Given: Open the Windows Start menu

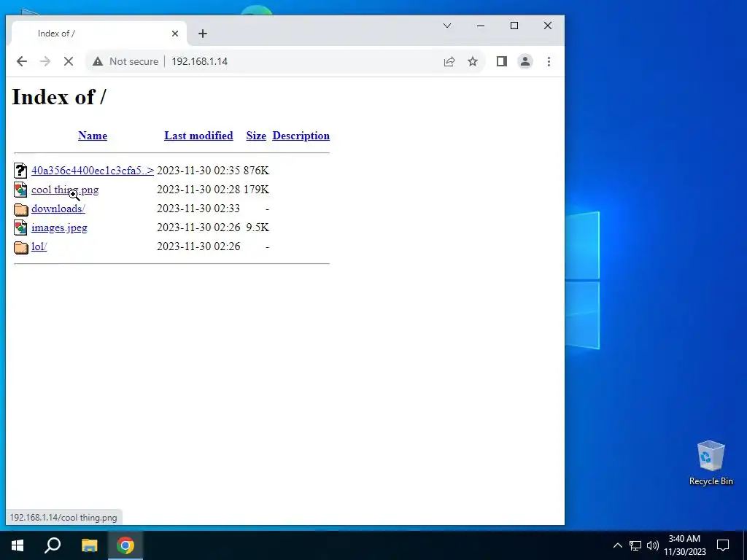Looking at the screenshot, I should click(18, 545).
